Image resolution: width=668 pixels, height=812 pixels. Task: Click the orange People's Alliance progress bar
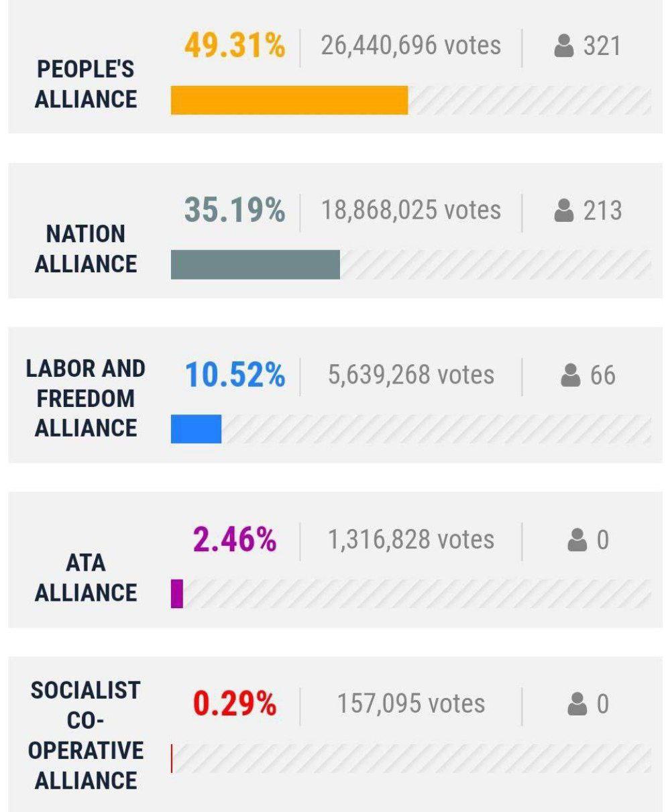289,101
